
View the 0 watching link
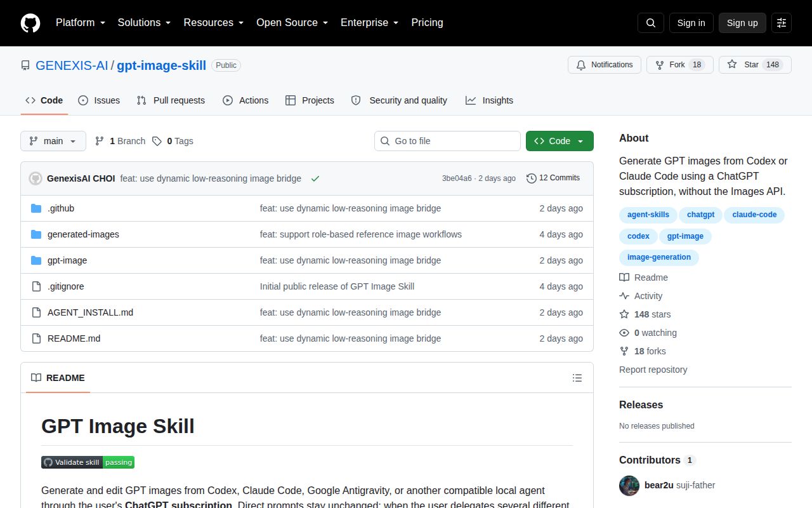[x=648, y=333]
